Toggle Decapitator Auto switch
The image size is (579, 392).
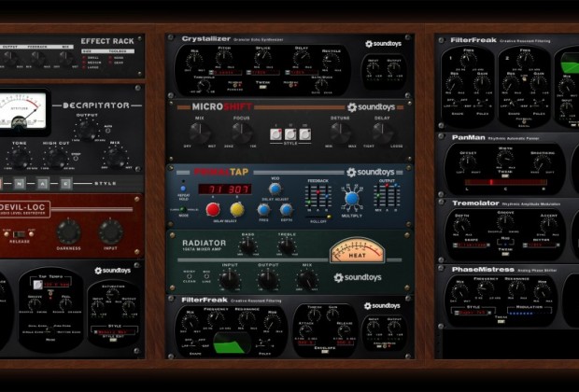107,131
